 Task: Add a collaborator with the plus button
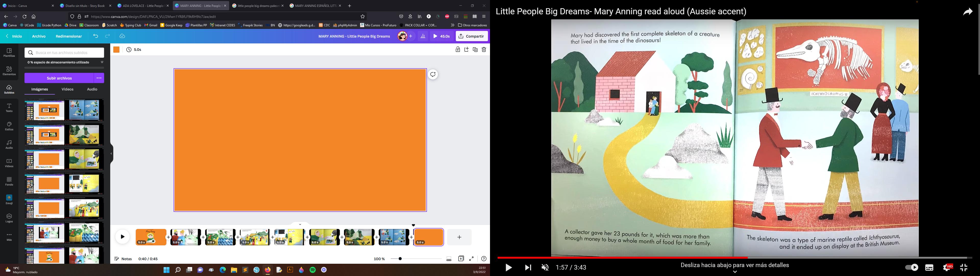[x=410, y=36]
